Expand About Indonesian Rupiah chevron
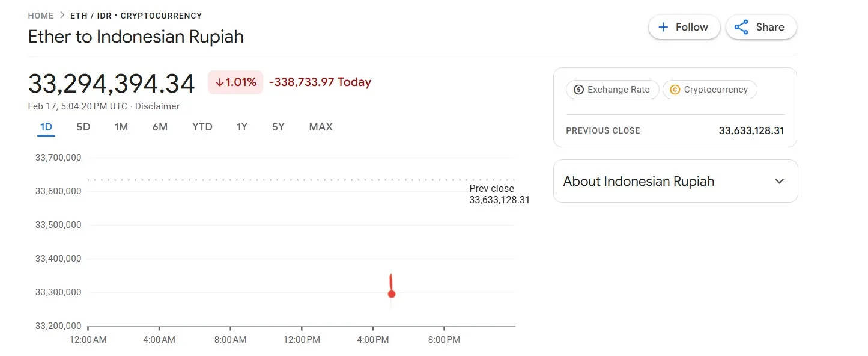 [779, 181]
